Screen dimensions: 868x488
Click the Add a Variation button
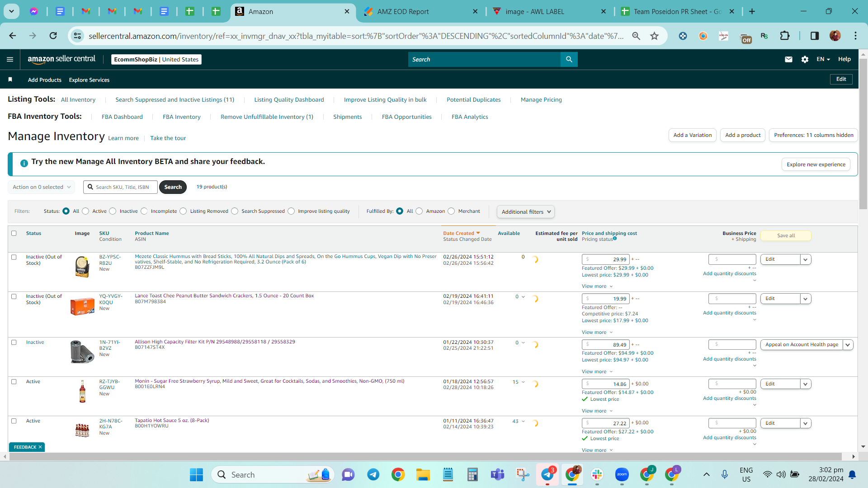click(x=693, y=135)
